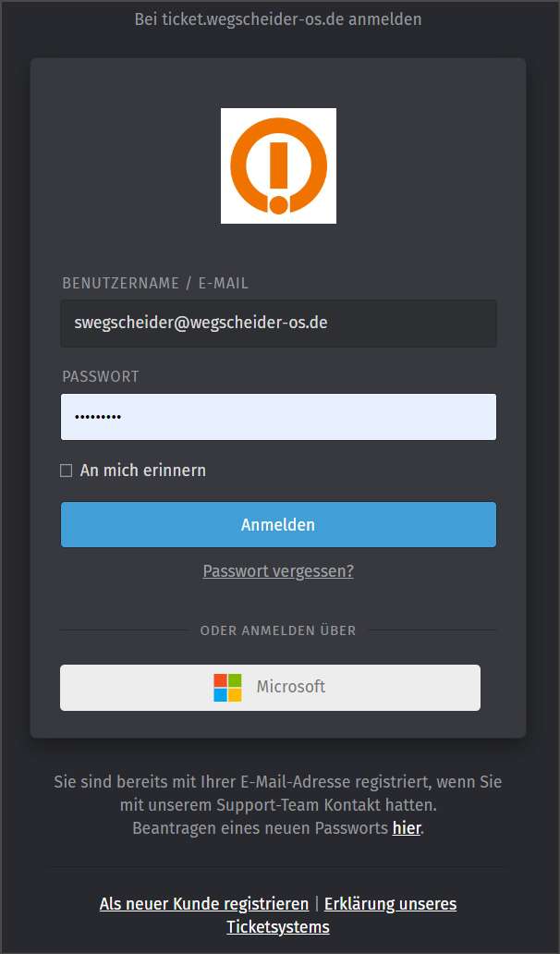The image size is (560, 954).
Task: Tick the 'An mich erinnern' checkbox
Action: pos(67,471)
